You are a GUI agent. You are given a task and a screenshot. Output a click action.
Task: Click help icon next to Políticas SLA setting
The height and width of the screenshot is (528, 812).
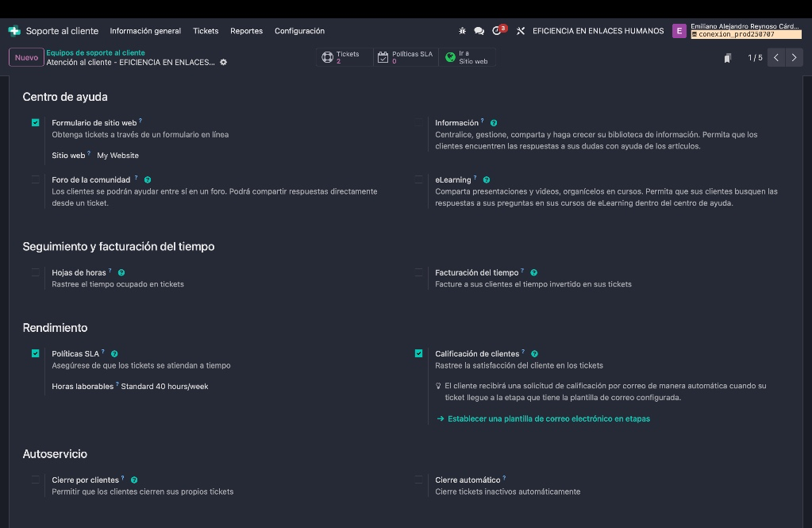coord(115,354)
